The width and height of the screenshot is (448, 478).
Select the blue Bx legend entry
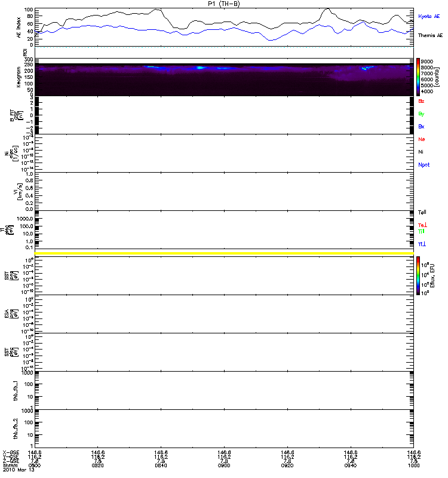coord(421,127)
